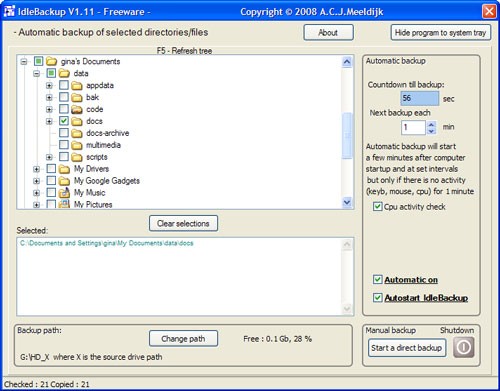This screenshot has height=391, width=500.
Task: Click the My Music folder icon
Action: [x=64, y=193]
